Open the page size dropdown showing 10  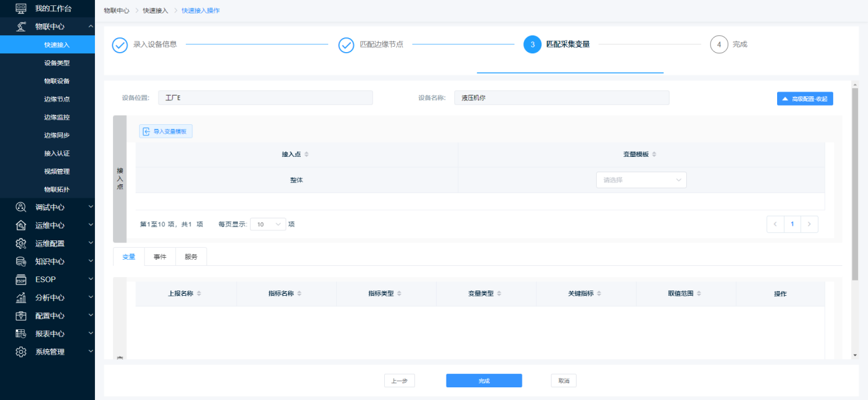(x=267, y=224)
